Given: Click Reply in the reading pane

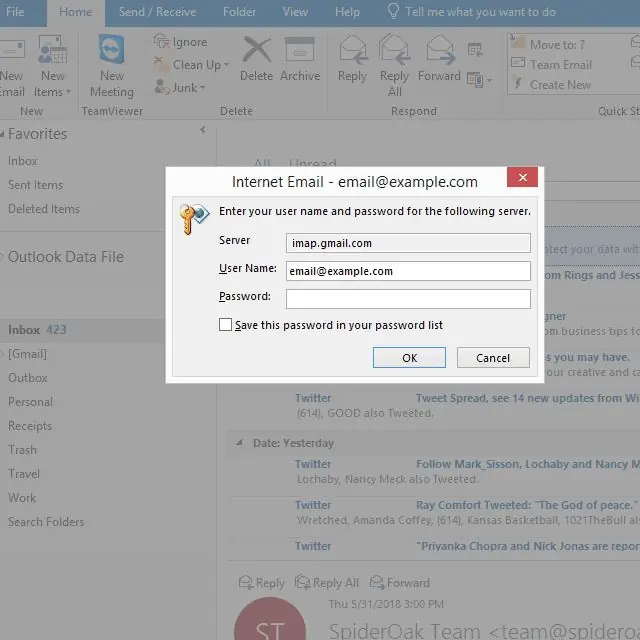Looking at the screenshot, I should (262, 582).
